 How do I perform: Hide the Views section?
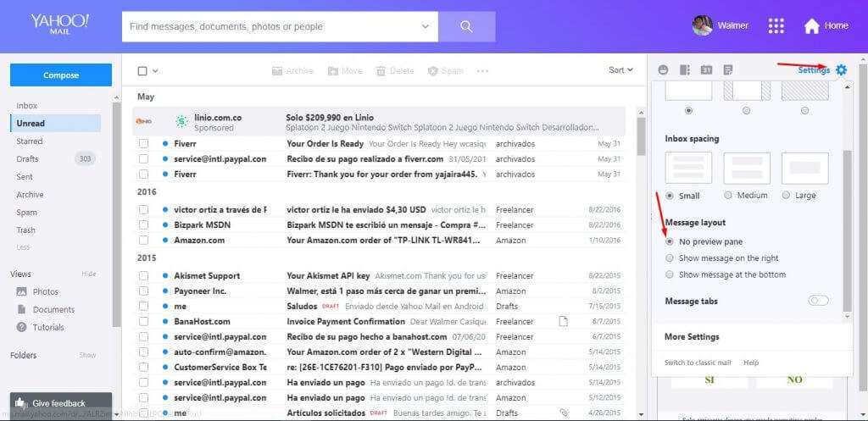[88, 274]
